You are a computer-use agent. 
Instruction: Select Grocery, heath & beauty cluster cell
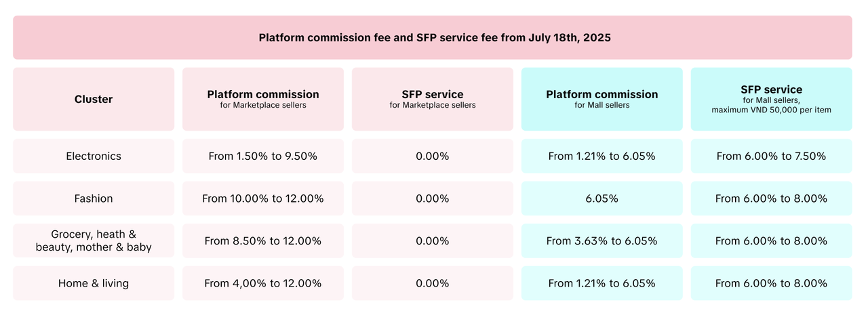(94, 241)
